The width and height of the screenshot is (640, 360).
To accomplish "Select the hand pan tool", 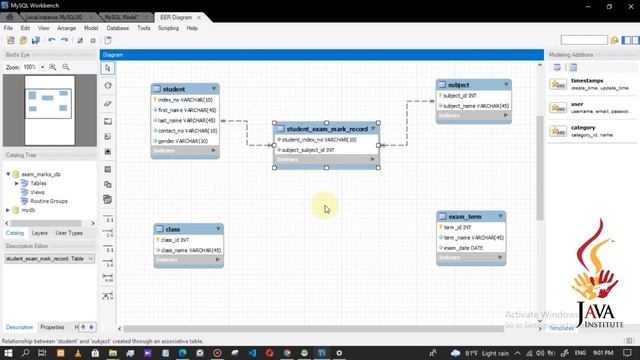I will (108, 86).
